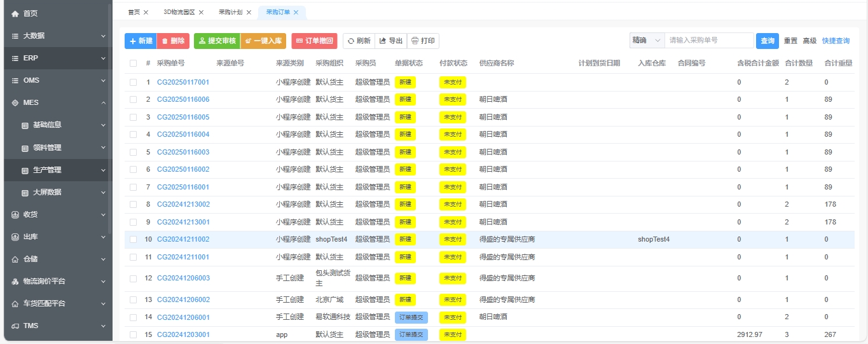Click inside the 请输入采购单号 search field
This screenshot has width=868, height=344.
click(x=709, y=41)
